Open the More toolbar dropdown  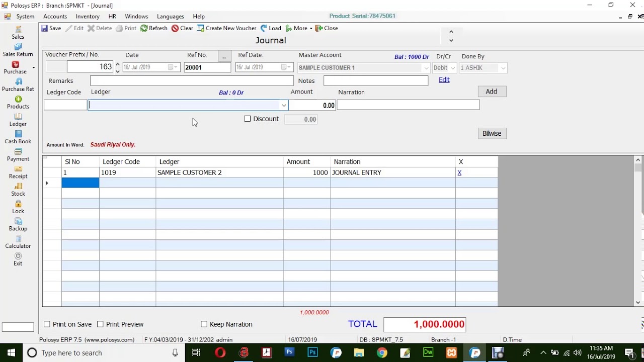299,28
